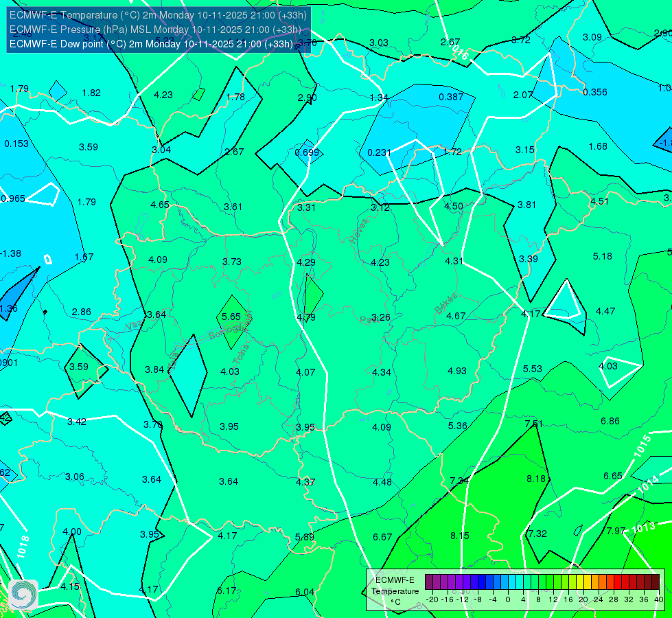The width and height of the screenshot is (672, 618).
Task: Click the 7.51 temperature value
Action: pyautogui.click(x=533, y=424)
